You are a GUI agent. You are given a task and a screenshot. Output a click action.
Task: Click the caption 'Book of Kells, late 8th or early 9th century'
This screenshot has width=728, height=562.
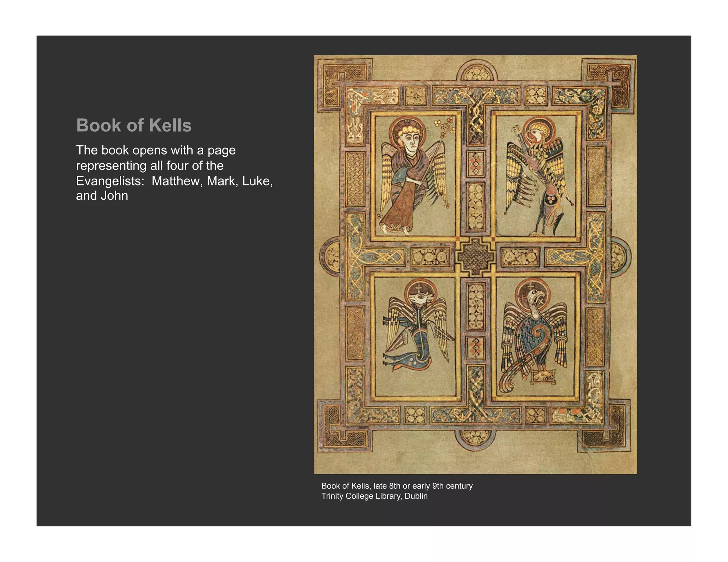pyautogui.click(x=397, y=486)
